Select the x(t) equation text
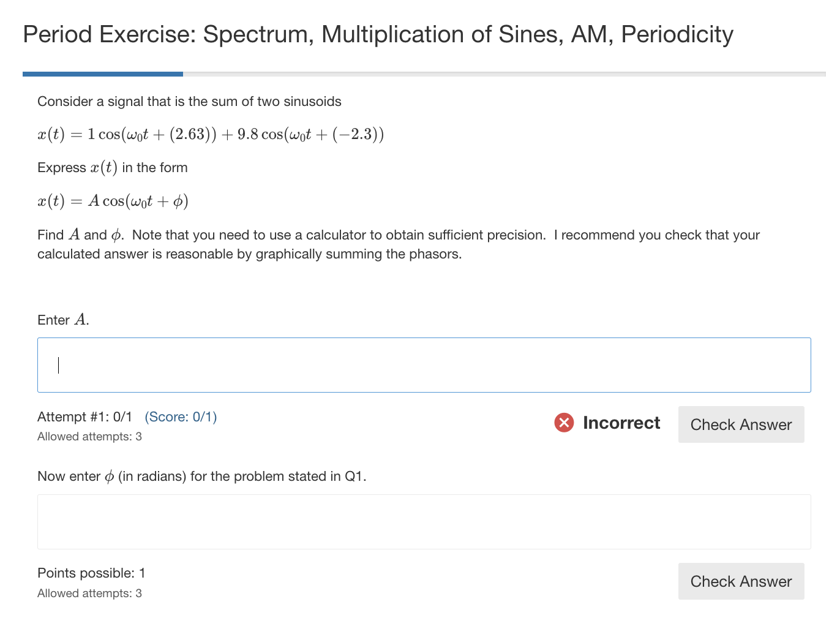 click(211, 134)
